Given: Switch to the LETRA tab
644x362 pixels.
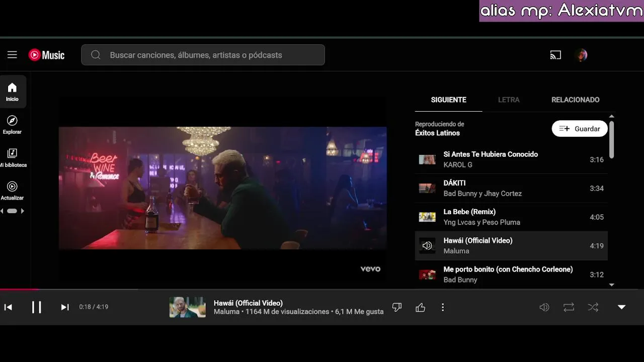Looking at the screenshot, I should pos(509,100).
